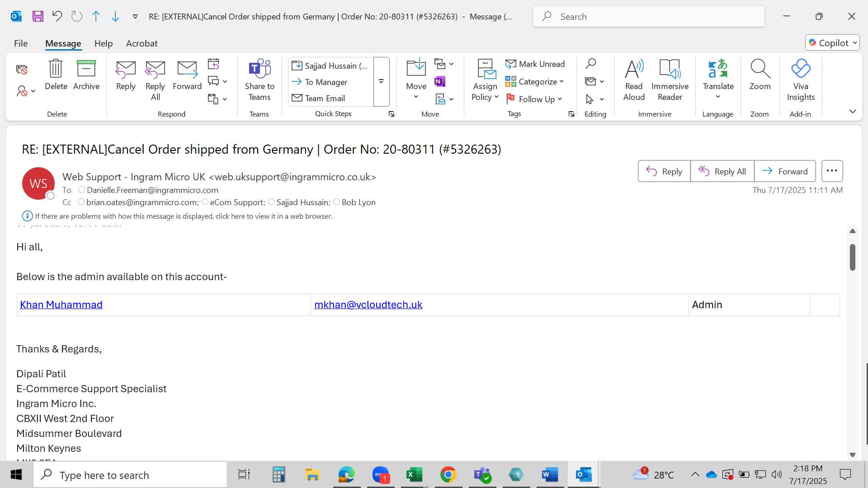Archive this email
868x488 pixels.
tap(86, 75)
